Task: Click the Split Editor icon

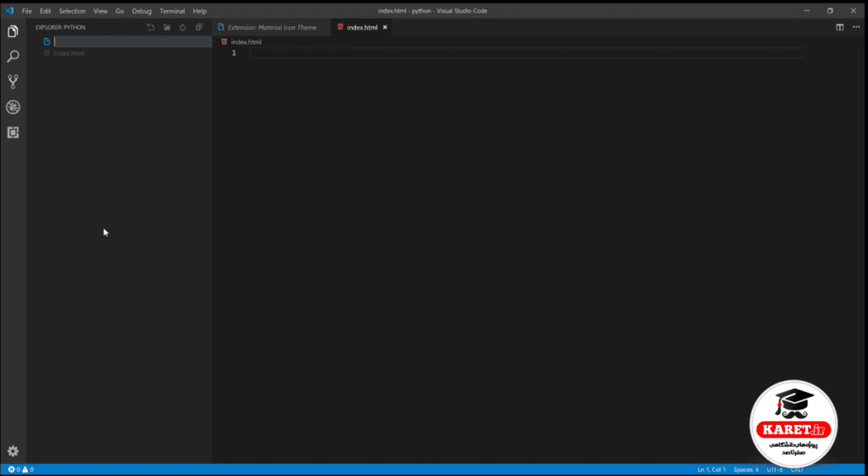Action: (x=840, y=27)
